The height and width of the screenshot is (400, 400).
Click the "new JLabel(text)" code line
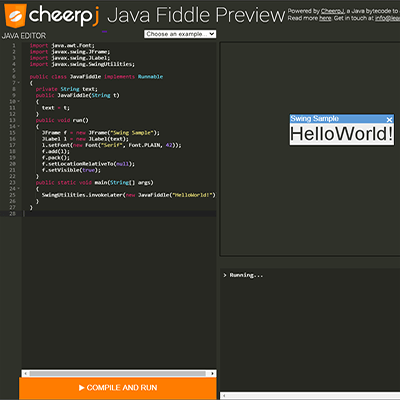85,139
